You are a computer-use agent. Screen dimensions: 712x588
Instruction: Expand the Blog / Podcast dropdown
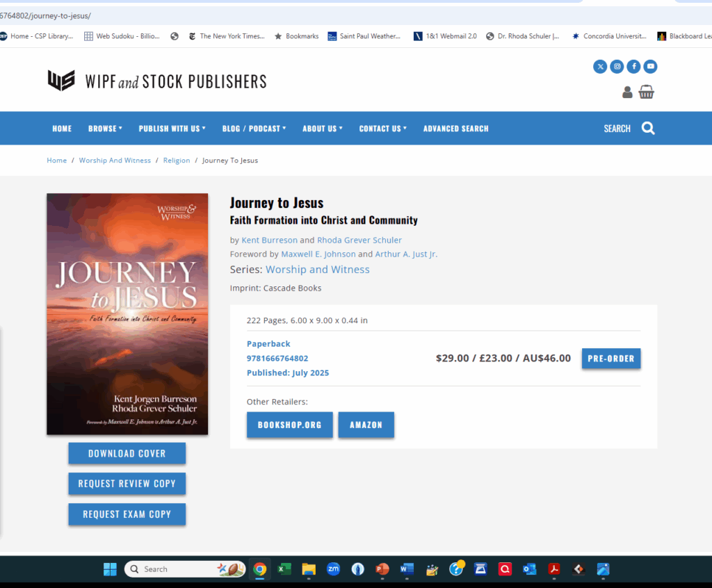pos(254,129)
